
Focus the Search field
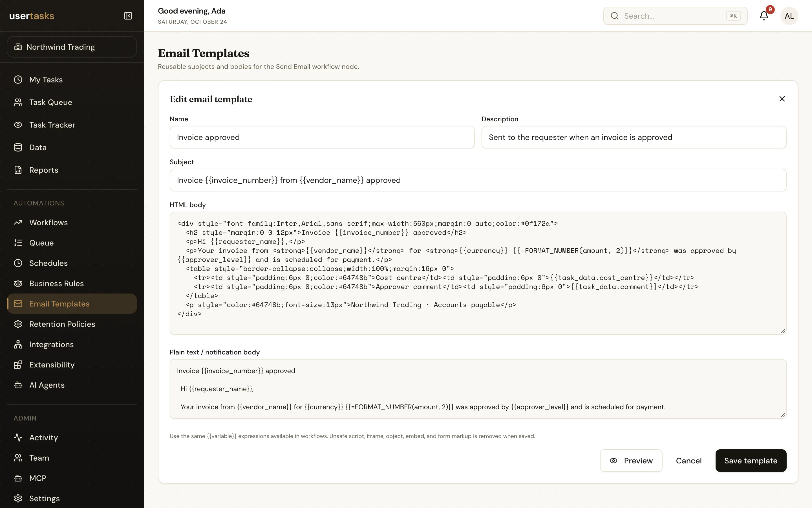tap(675, 16)
